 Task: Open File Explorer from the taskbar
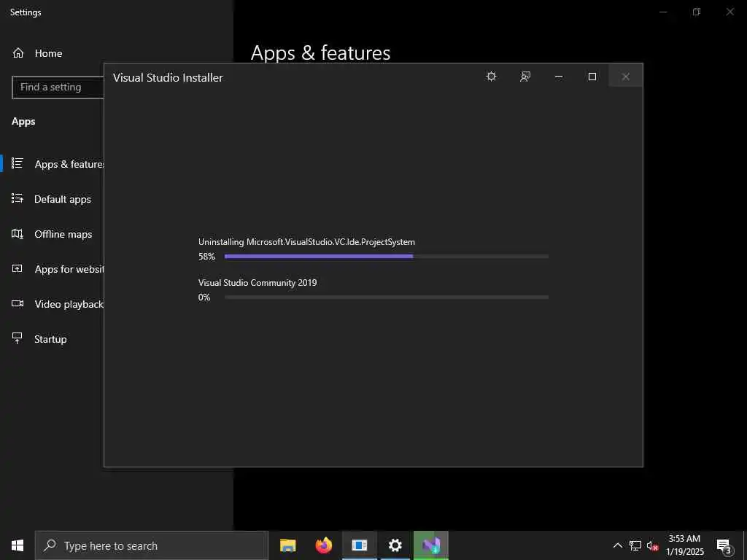287,545
